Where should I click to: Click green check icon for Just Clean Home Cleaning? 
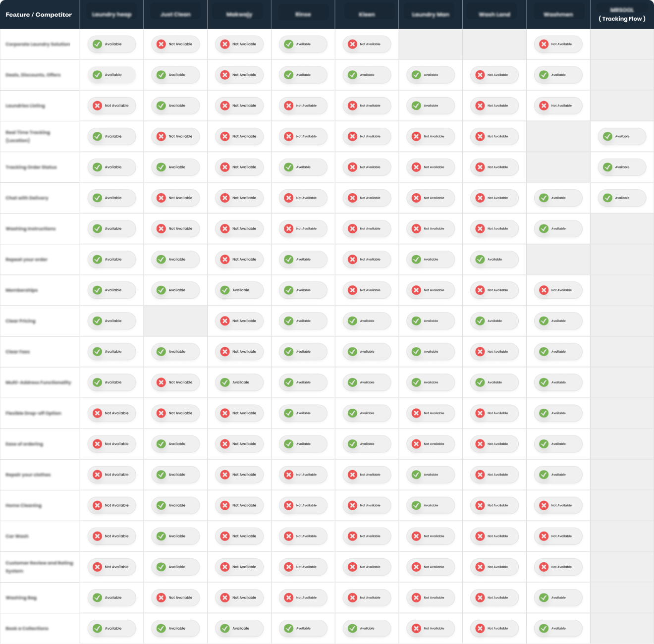click(x=162, y=505)
